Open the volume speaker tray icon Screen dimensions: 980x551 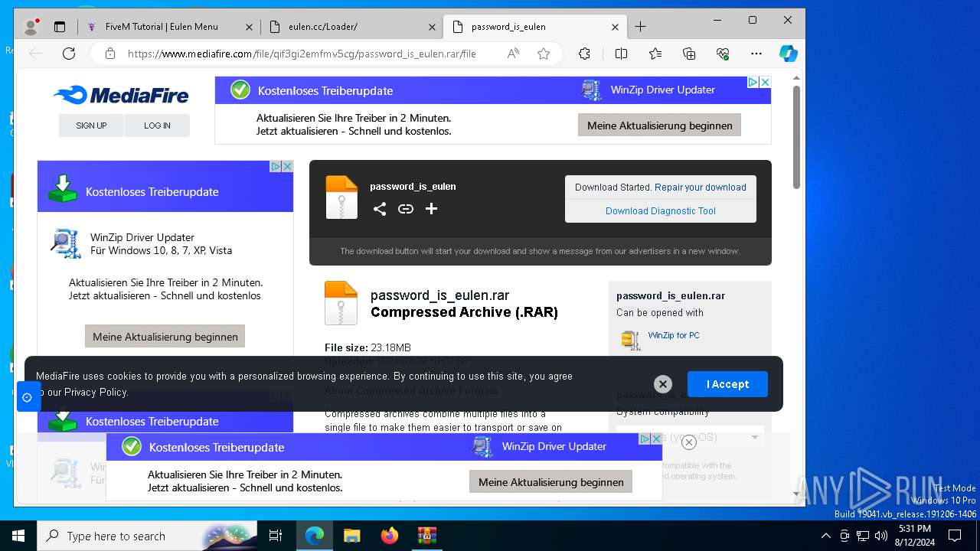tap(881, 536)
